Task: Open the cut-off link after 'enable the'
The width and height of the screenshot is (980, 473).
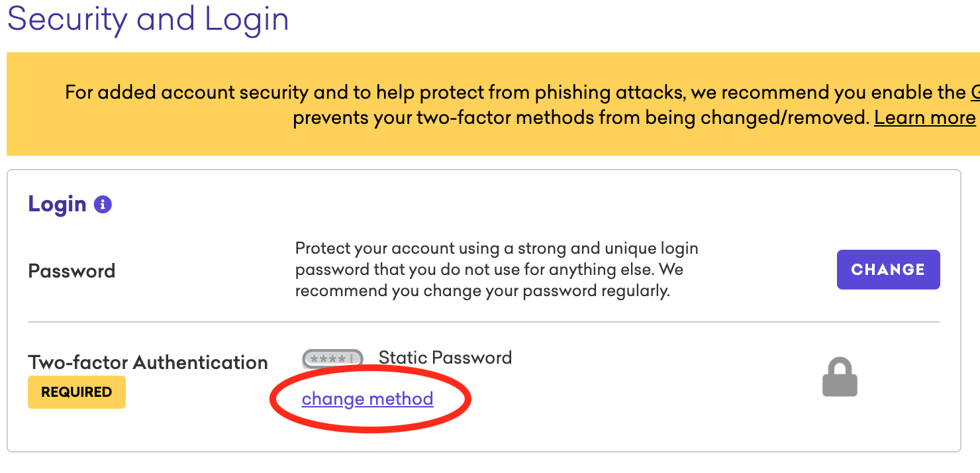Action: point(975,92)
